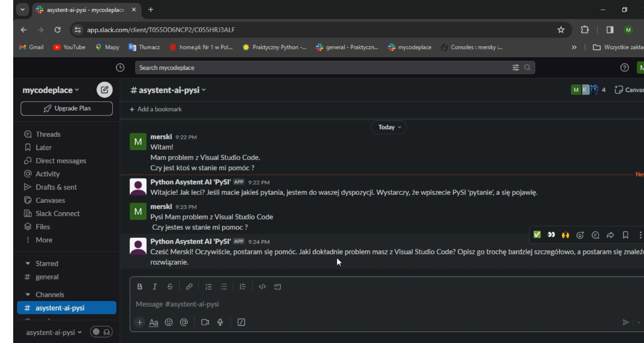
Task: Collapse the Channels section
Action: pyautogui.click(x=27, y=295)
